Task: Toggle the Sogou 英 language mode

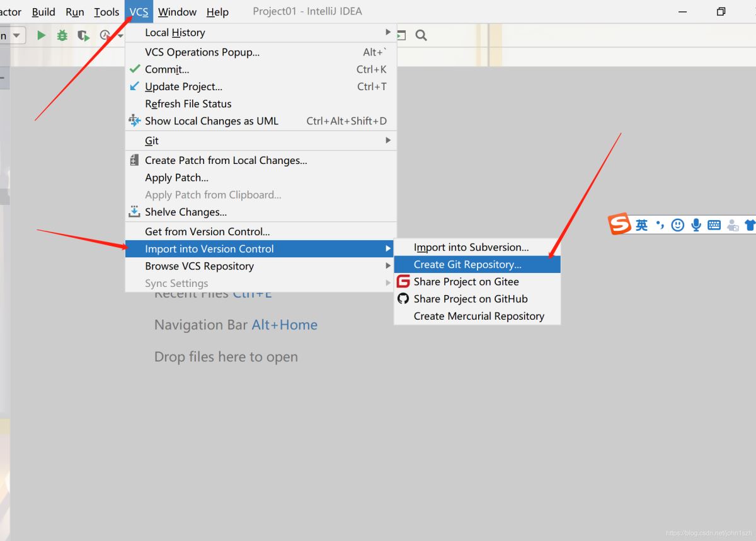Action: coord(641,225)
